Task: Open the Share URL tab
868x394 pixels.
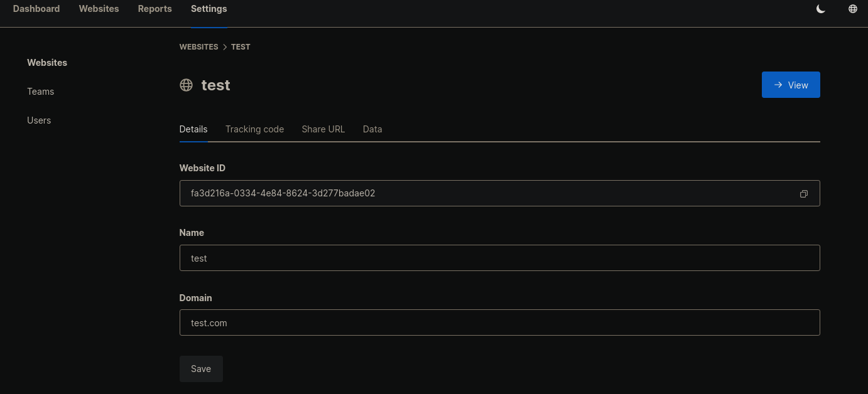Action: (x=323, y=129)
